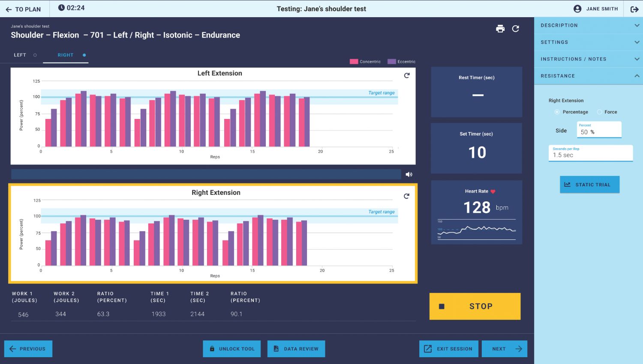Click the print icon

pyautogui.click(x=500, y=29)
